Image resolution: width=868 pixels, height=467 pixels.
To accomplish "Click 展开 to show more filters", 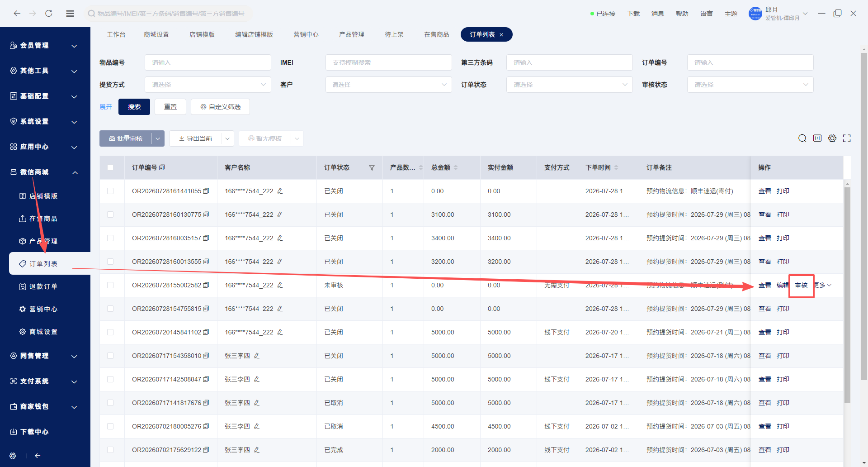I will [x=106, y=107].
